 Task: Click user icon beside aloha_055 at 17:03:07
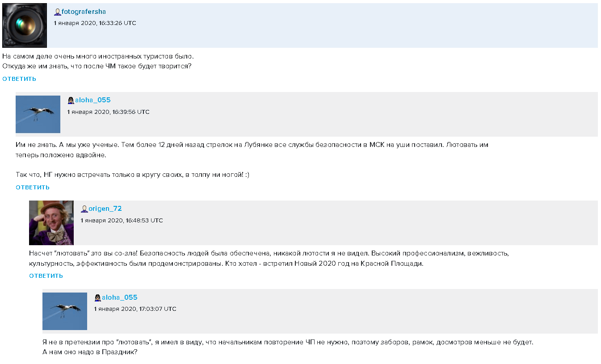(97, 298)
